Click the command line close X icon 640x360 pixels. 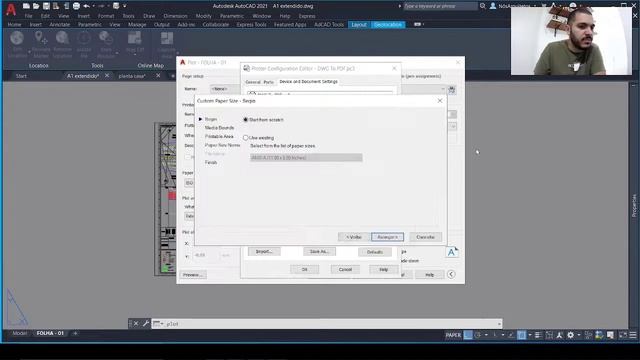pos(136,324)
